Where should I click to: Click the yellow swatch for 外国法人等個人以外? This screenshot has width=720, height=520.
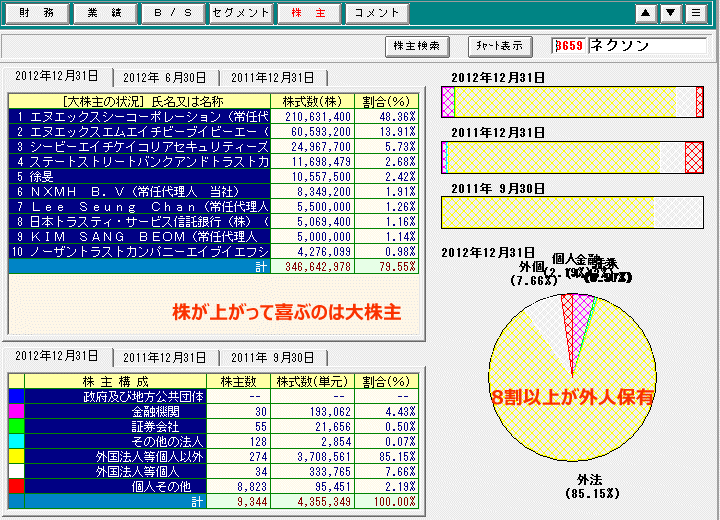(17, 457)
